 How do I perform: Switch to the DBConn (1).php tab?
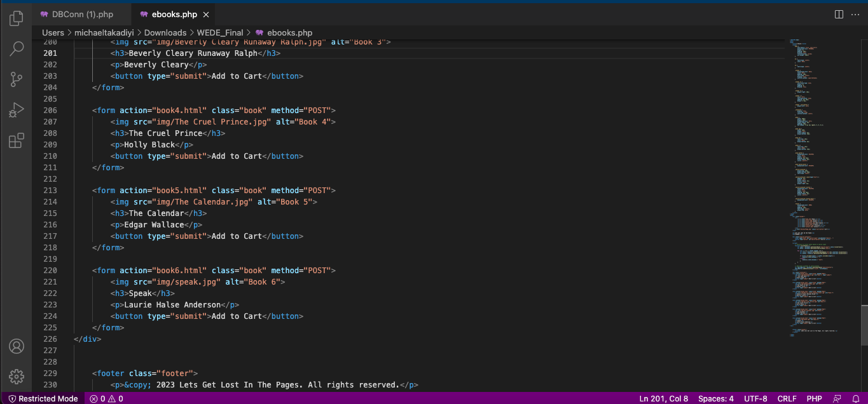(82, 14)
